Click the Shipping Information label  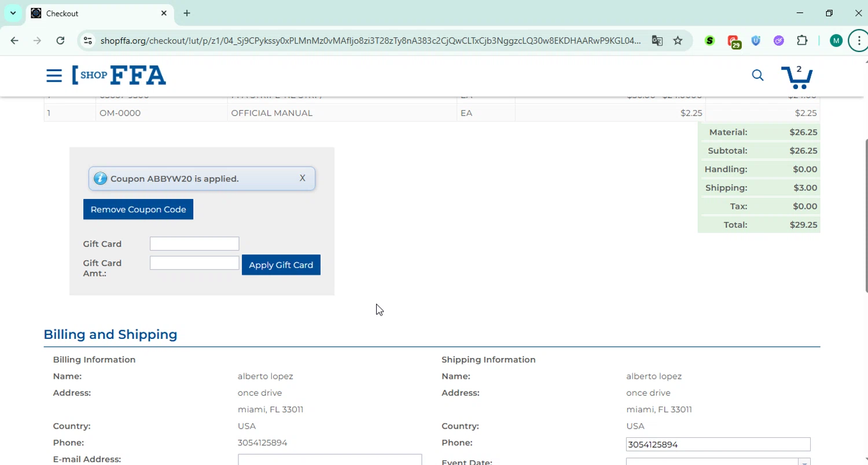point(488,359)
